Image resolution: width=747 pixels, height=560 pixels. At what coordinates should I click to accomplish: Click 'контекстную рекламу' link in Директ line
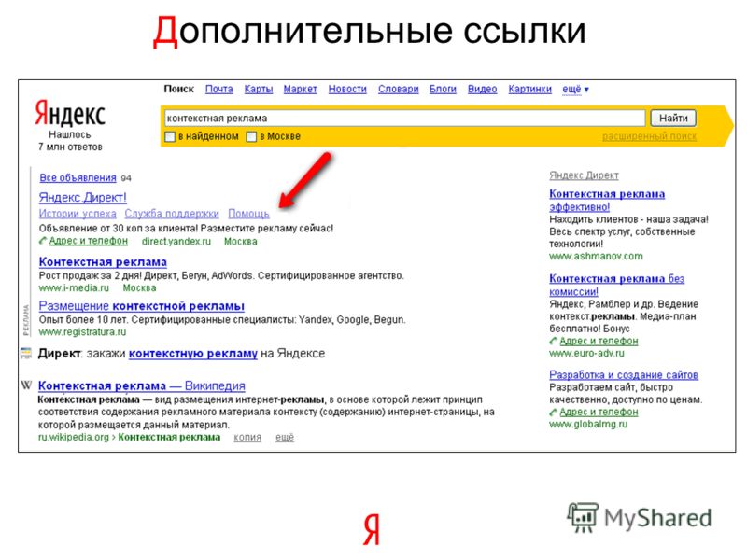pos(193,354)
